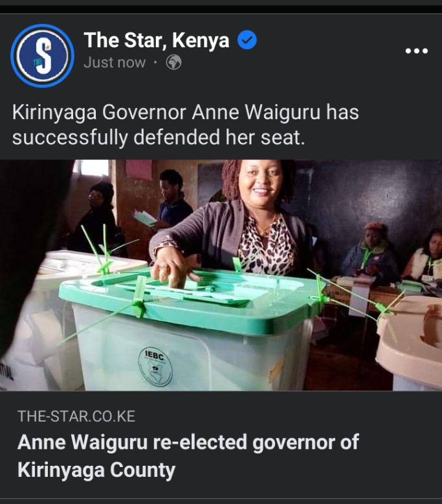Screen dimensions: 442x504
Task: Click the smiling woman's face in the photo
Action: pos(261,181)
